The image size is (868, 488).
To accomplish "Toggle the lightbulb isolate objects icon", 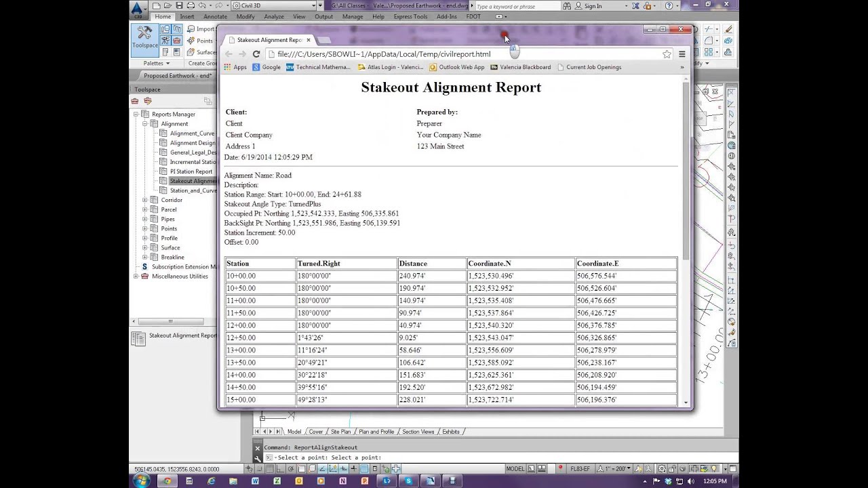I will point(713,468).
